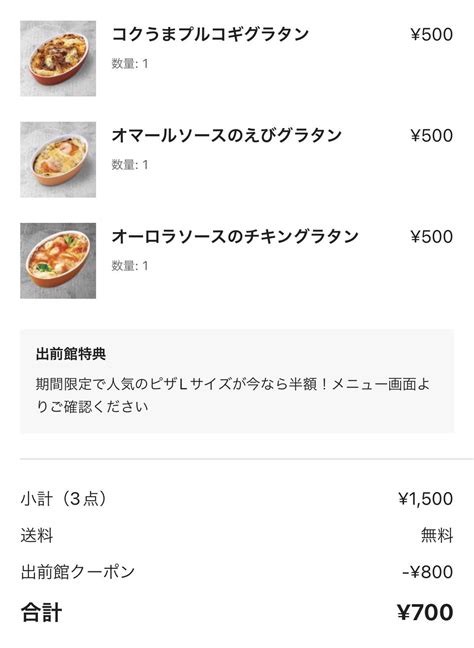
Task: Click the 出前館特典 heading
Action: click(x=71, y=354)
